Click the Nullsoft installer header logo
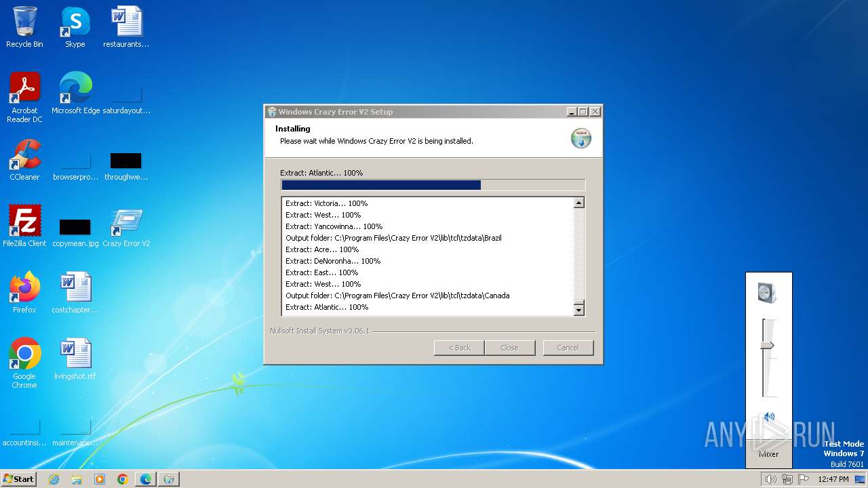This screenshot has width=868, height=488. pyautogui.click(x=581, y=138)
